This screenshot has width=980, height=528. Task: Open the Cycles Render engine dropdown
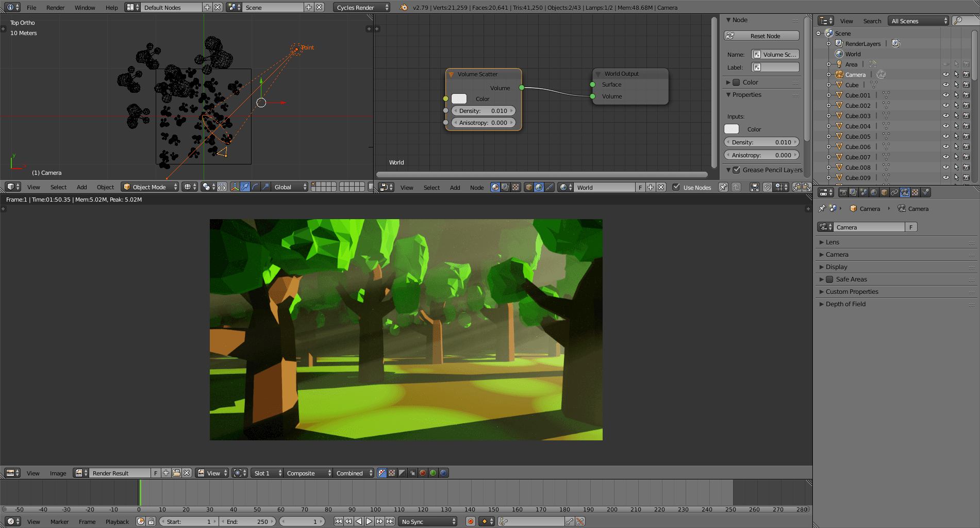(x=361, y=7)
